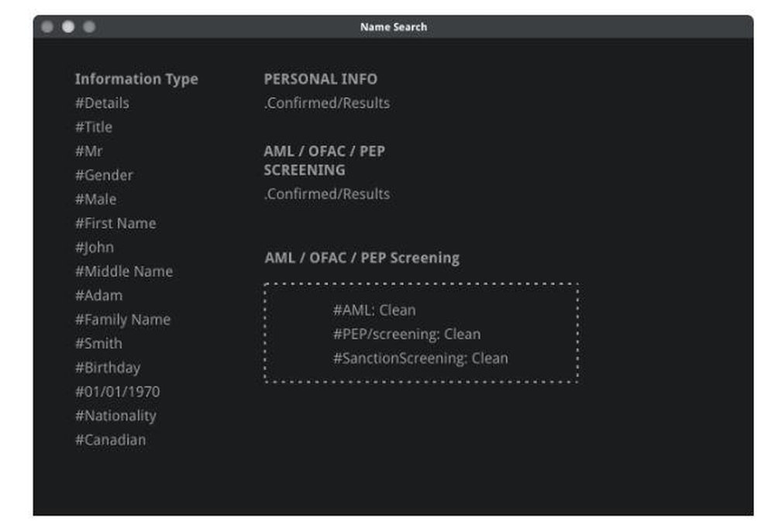The width and height of the screenshot is (775, 532).
Task: Select the #John entry
Action: coord(94,247)
